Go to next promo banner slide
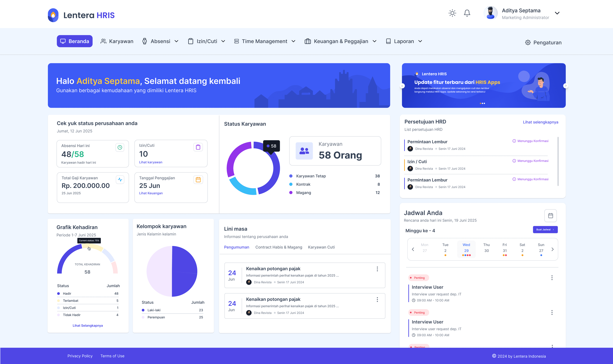613x364 pixels. pos(565,86)
